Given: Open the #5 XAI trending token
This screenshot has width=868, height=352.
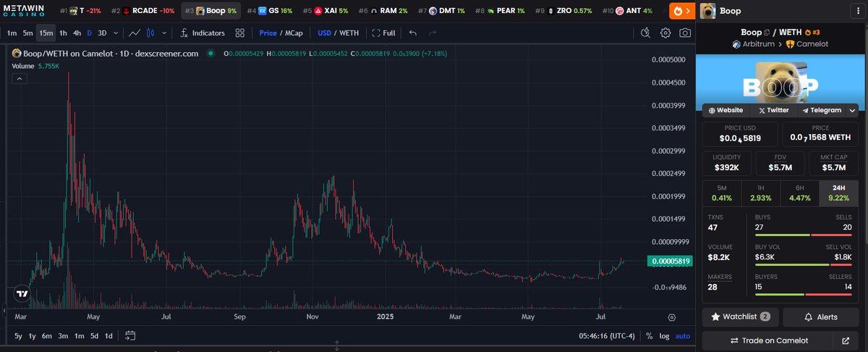Looking at the screenshot, I should click(x=325, y=11).
